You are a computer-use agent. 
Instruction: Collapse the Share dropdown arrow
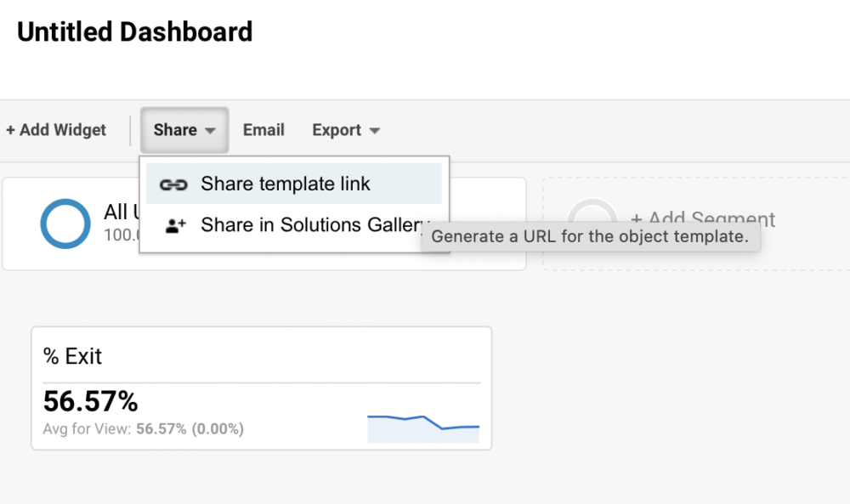[211, 131]
